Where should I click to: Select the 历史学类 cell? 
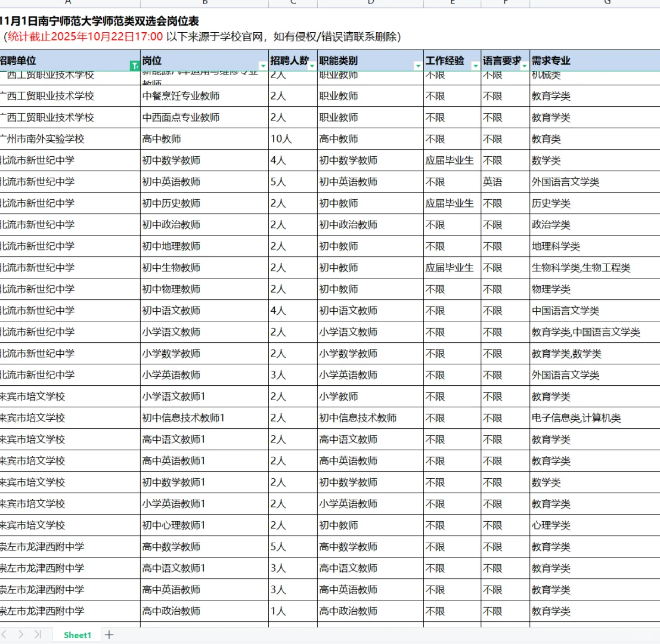click(x=594, y=203)
